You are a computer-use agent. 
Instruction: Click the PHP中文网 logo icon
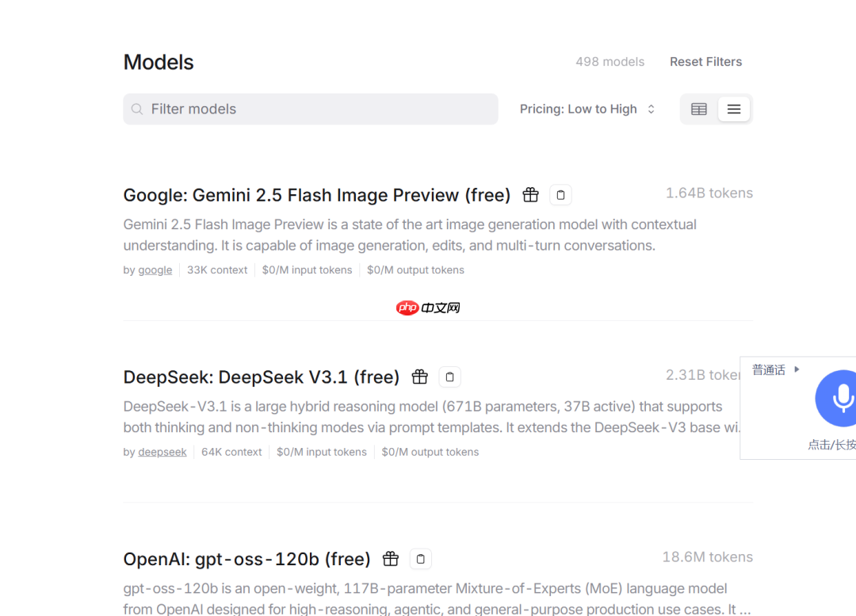[407, 308]
